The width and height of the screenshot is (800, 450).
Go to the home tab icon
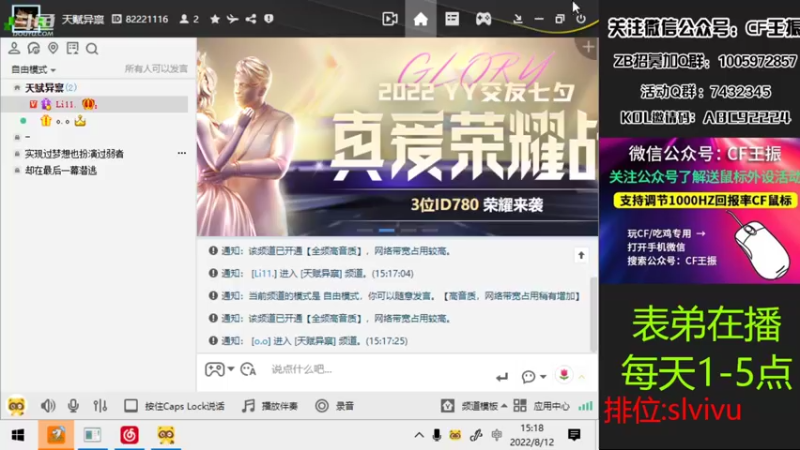coord(420,19)
